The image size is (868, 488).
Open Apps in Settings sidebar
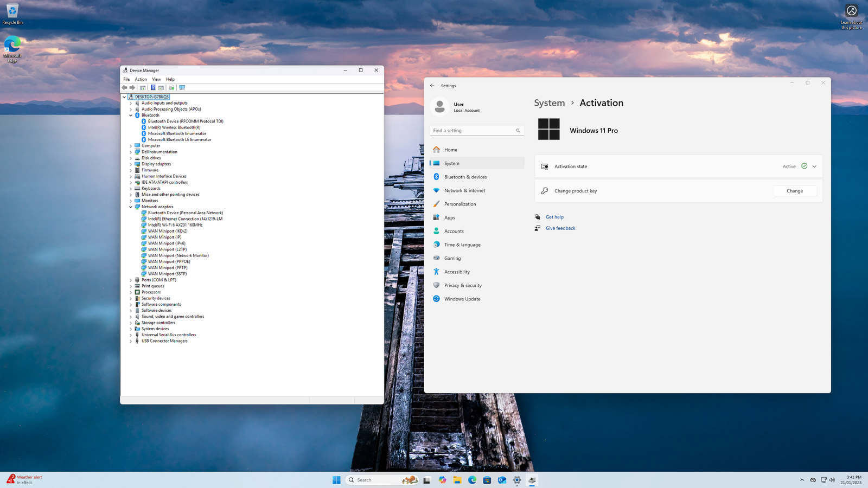tap(477, 217)
